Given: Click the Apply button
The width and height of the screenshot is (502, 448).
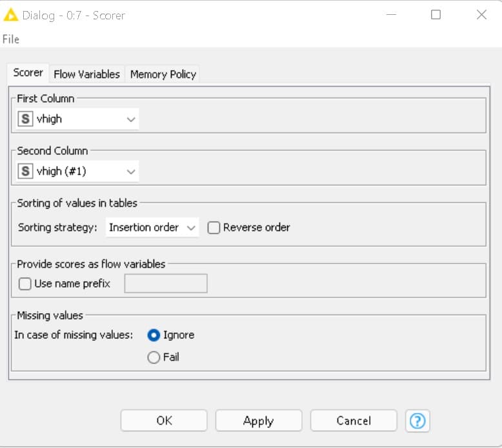Looking at the screenshot, I should (x=258, y=421).
